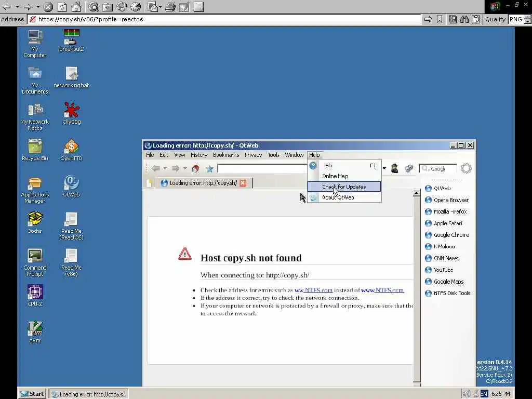
Task: Click the outer browser address field
Action: pos(224,19)
